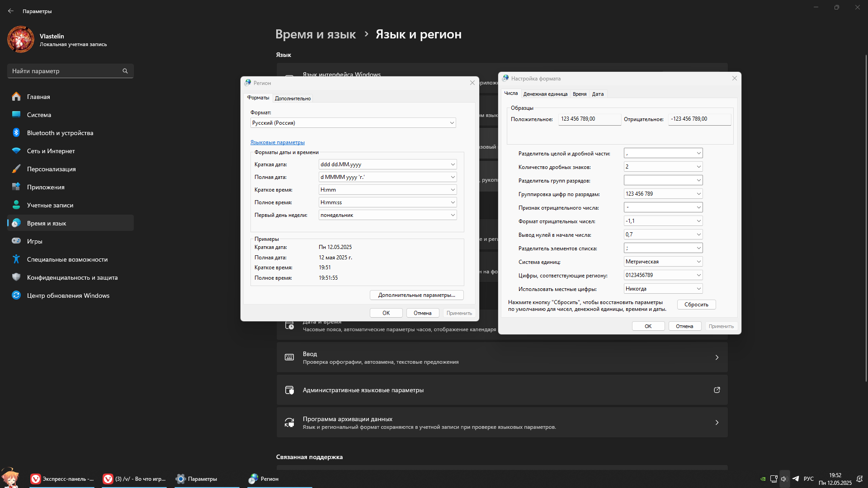Click the Telegram tray icon
Image resolution: width=868 pixels, height=488 pixels.
pyautogui.click(x=796, y=479)
